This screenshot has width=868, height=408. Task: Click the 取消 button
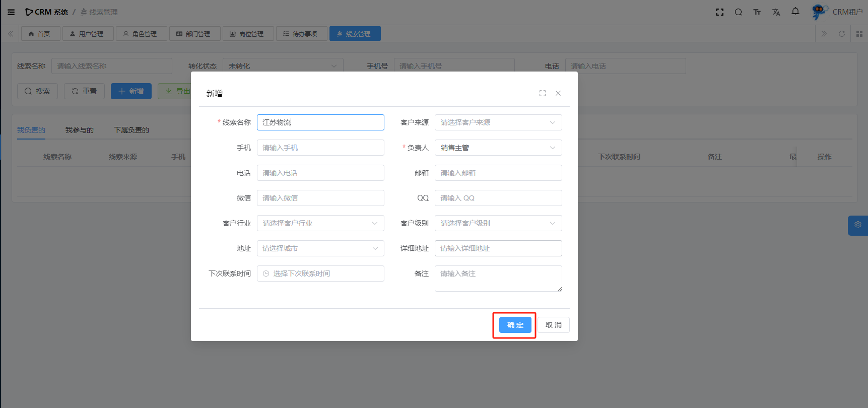[553, 325]
